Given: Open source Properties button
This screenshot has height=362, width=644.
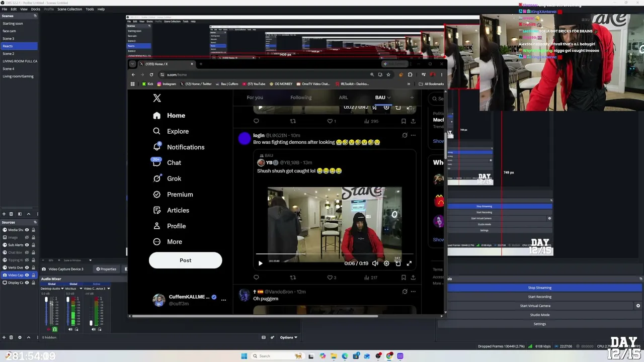Looking at the screenshot, I should click(106, 269).
